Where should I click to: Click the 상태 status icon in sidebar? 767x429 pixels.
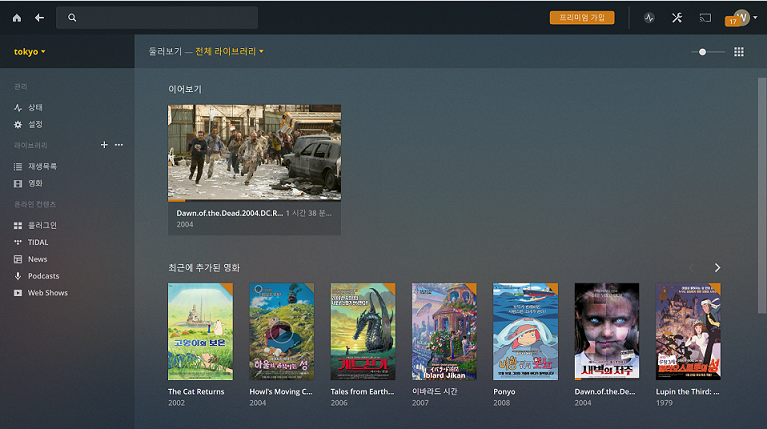pos(18,108)
